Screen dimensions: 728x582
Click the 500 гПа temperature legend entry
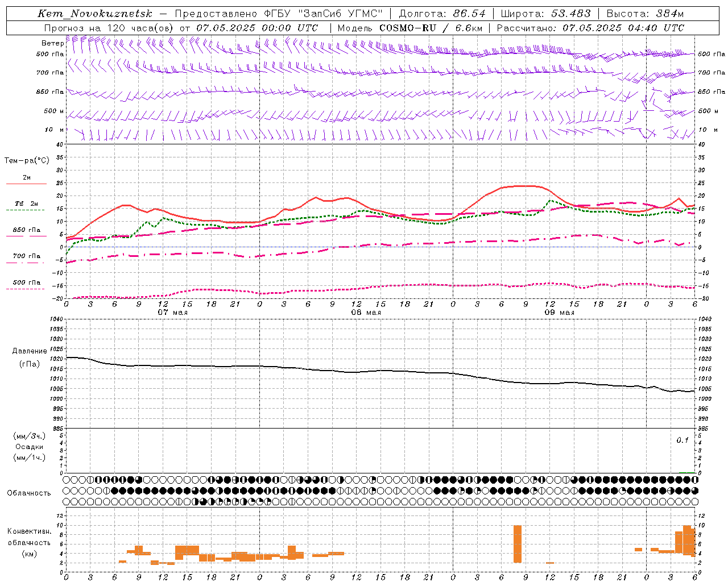pyautogui.click(x=27, y=282)
